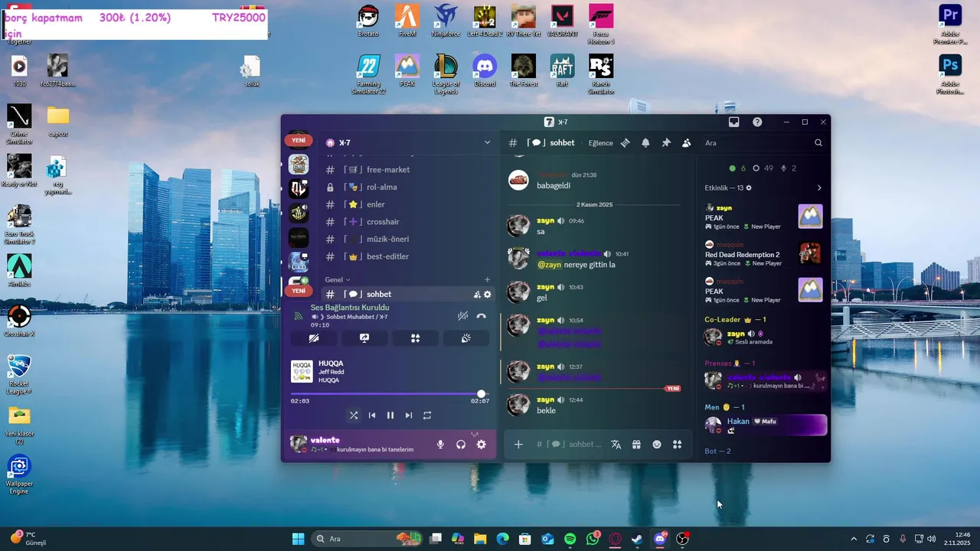The height and width of the screenshot is (551, 980).
Task: Start an activity from voice panel
Action: tap(415, 338)
